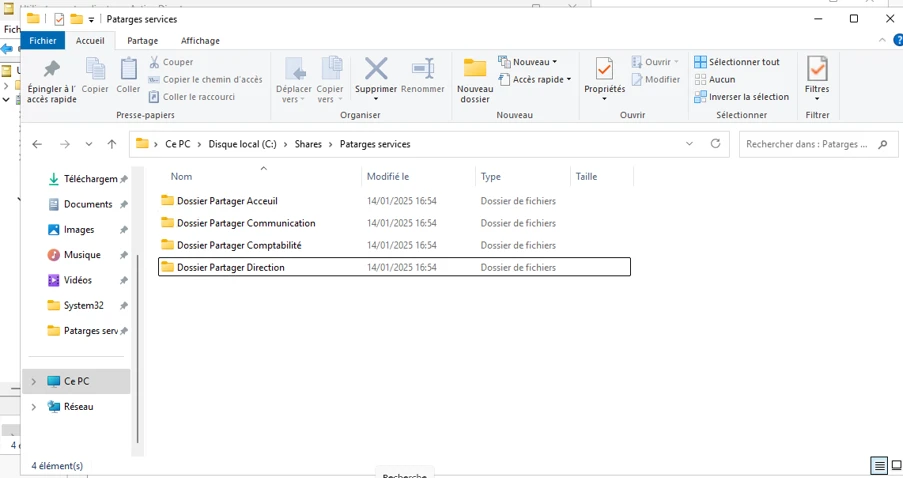Select Ce PC in the navigation pane
This screenshot has height=478, width=903.
[x=77, y=381]
